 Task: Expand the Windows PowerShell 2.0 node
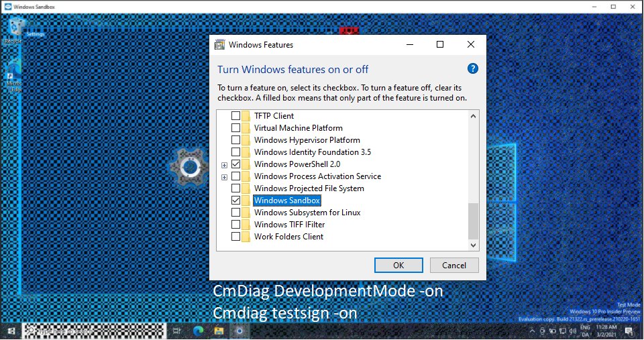(224, 165)
